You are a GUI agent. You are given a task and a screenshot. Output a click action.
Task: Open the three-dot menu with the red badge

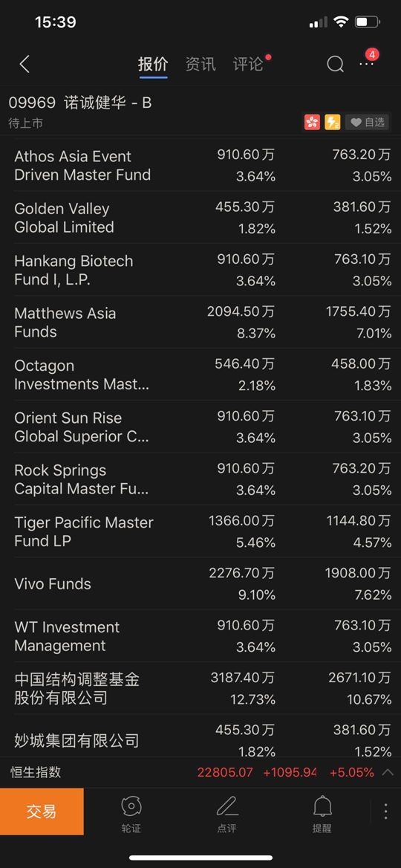[x=367, y=64]
